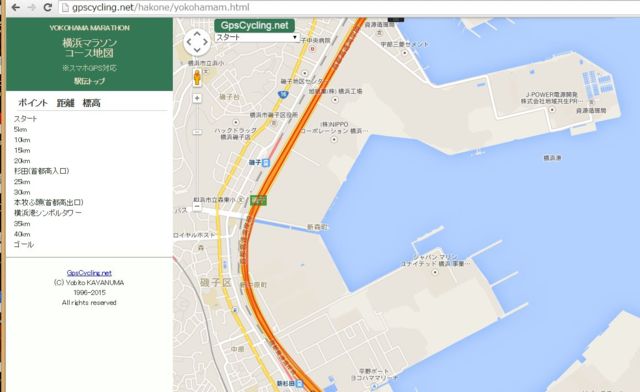Viewport: 640px width, 392px height.
Task: Click the 新杉田 station icon on map
Action: tap(300, 384)
